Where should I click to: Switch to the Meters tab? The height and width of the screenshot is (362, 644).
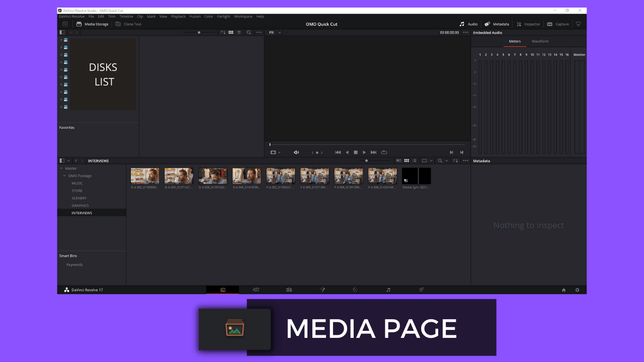point(515,41)
